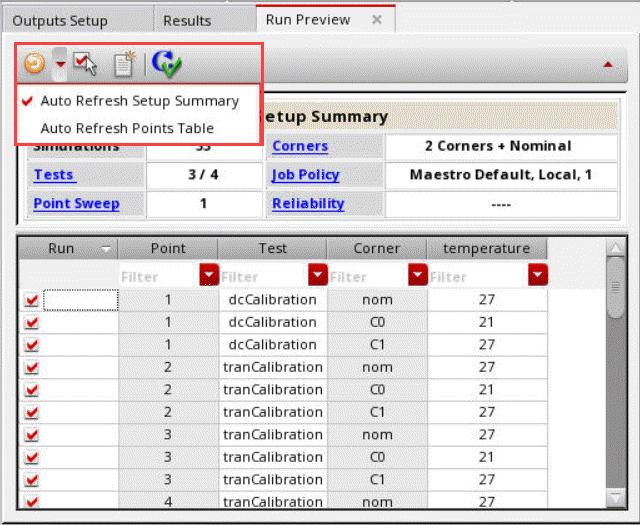
Task: Collapse the panel using red triangle icon
Action: [607, 64]
